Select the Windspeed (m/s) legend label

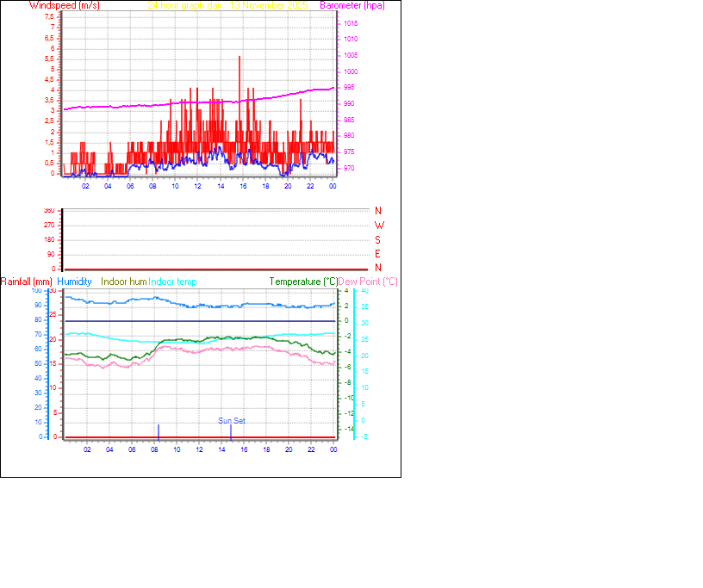pos(64,5)
